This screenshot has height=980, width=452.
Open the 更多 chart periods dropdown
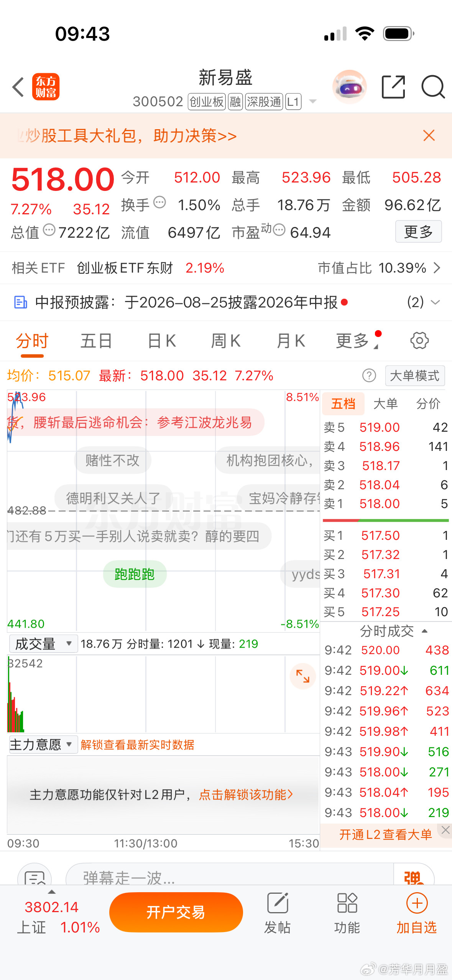pos(357,340)
